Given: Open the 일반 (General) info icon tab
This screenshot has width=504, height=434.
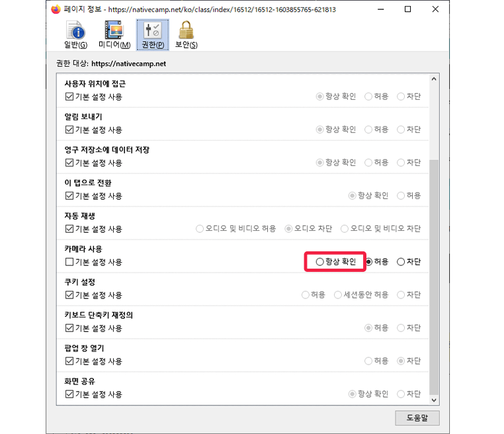Looking at the screenshot, I should [75, 34].
